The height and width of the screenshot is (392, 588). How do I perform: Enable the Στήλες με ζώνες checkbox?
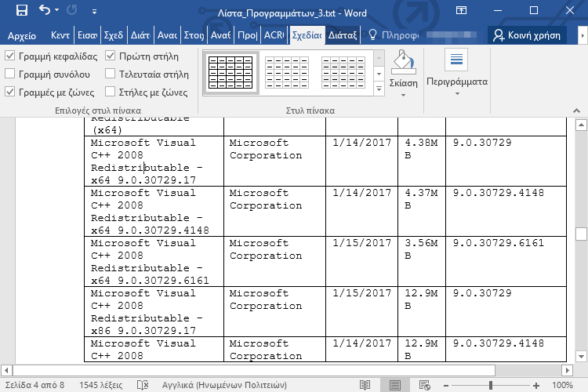[110, 92]
